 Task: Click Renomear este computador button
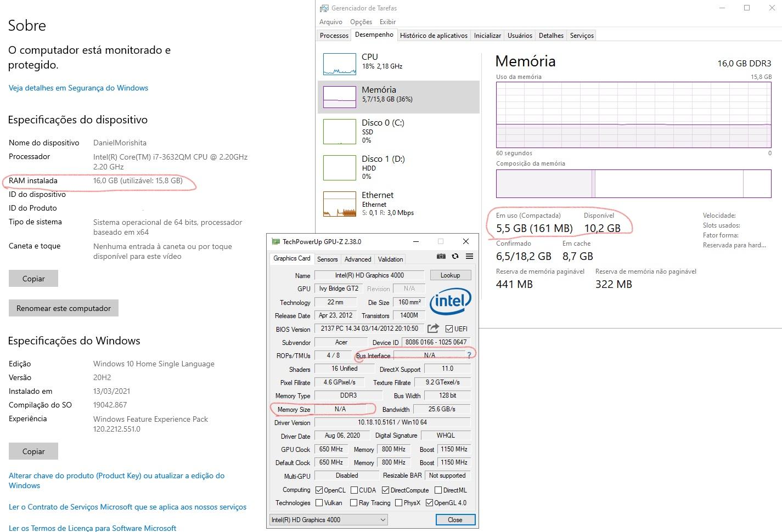[64, 308]
